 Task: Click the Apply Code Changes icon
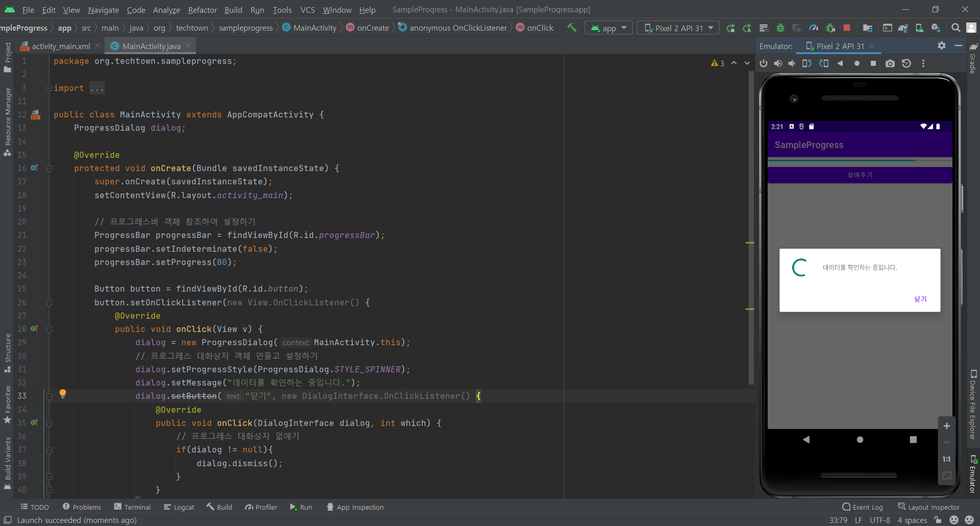[764, 28]
